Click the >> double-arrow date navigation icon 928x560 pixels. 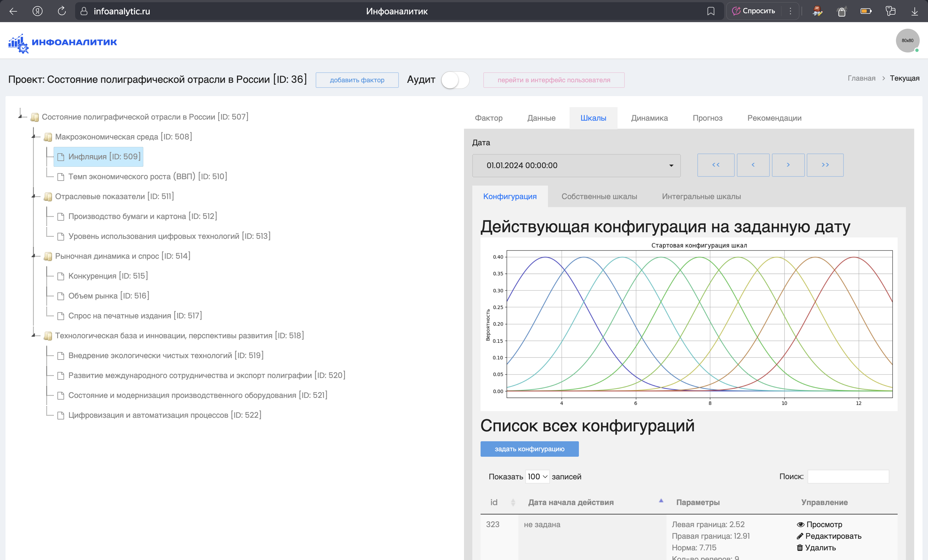(x=825, y=165)
